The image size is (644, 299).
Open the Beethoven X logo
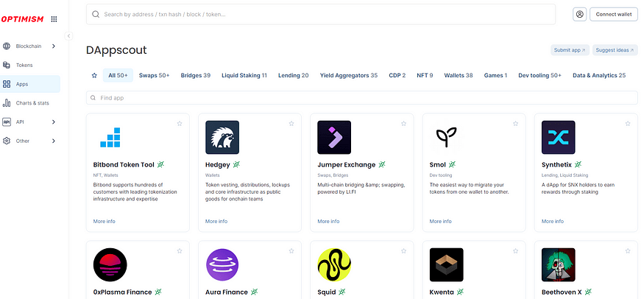pos(559,265)
